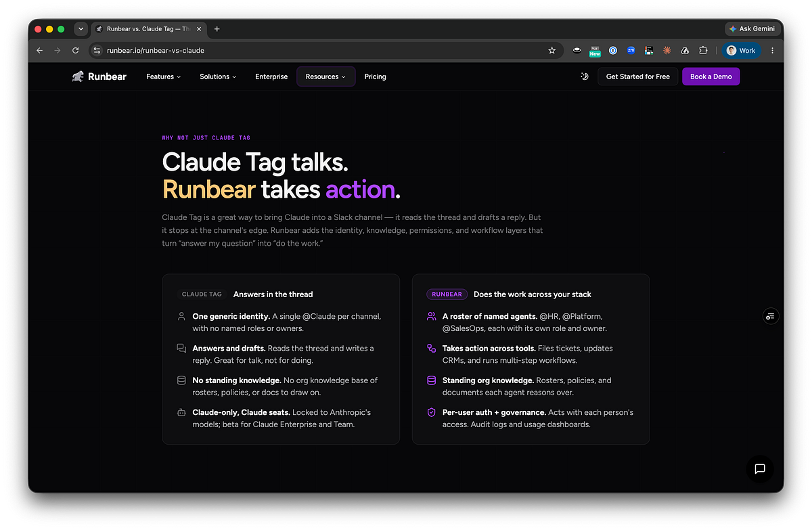Open the chat widget bubble
The image size is (812, 530).
pyautogui.click(x=760, y=468)
